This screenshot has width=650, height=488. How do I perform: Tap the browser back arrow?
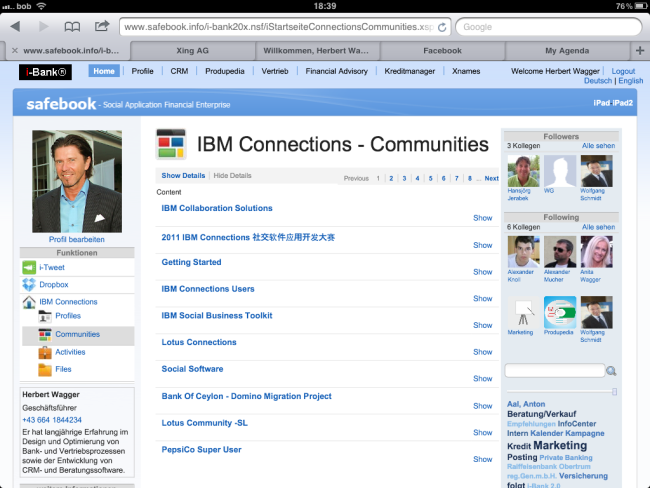point(15,27)
